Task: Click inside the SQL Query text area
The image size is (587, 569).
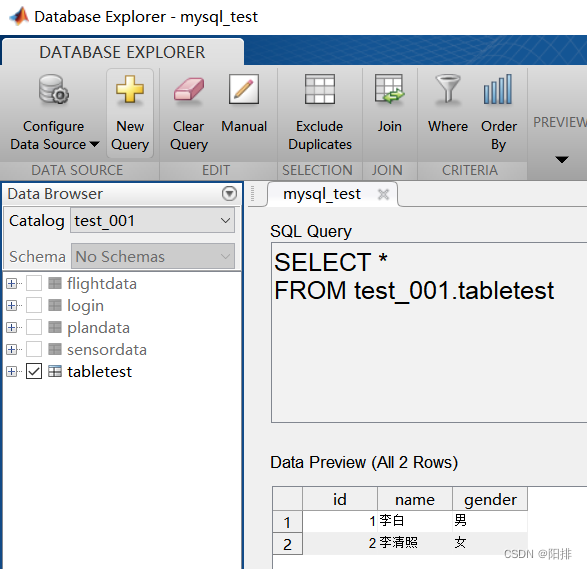Action: (429, 332)
